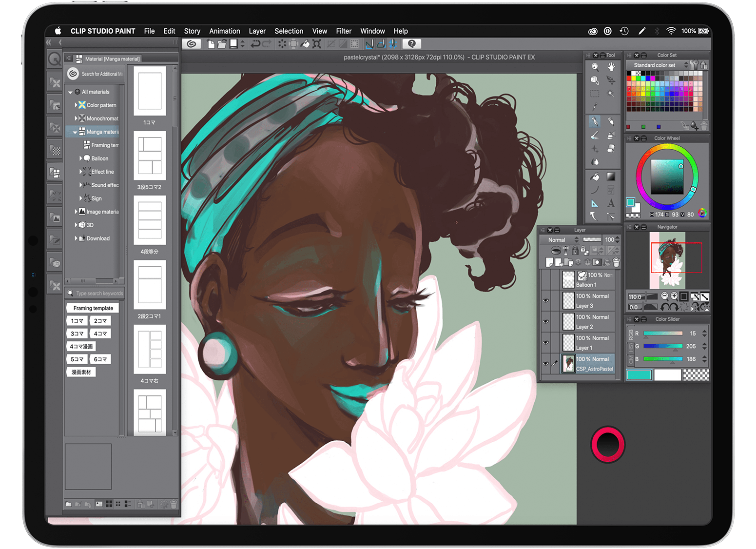Create a new raster layer
This screenshot has height=549, width=756.
pyautogui.click(x=549, y=262)
